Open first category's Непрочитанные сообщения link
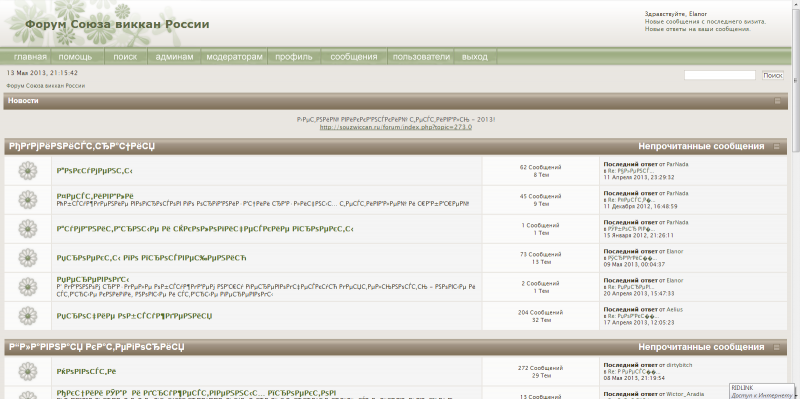Screen dimensions: 800x399 [701, 147]
